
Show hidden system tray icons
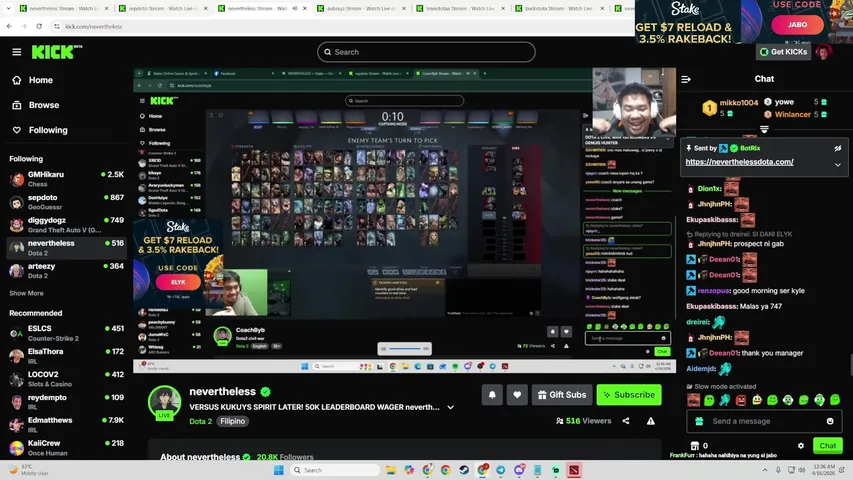pyautogui.click(x=765, y=470)
